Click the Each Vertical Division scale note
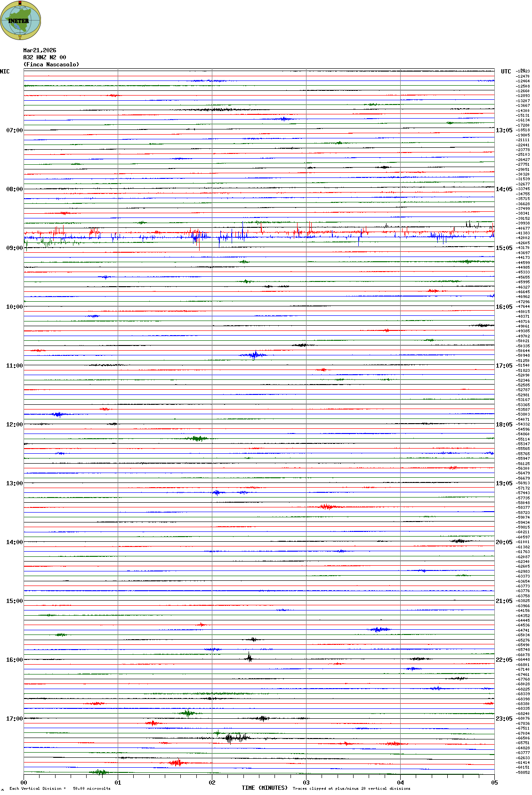This screenshot has height=795, width=532. click(x=60, y=788)
